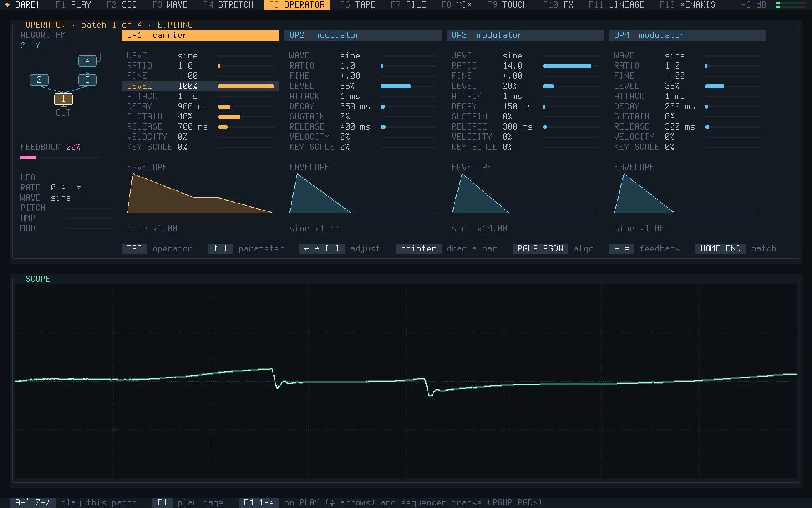Viewport: 812px width, 508px height.
Task: Select operator node 3 in algorithm diagram
Action: [88, 80]
